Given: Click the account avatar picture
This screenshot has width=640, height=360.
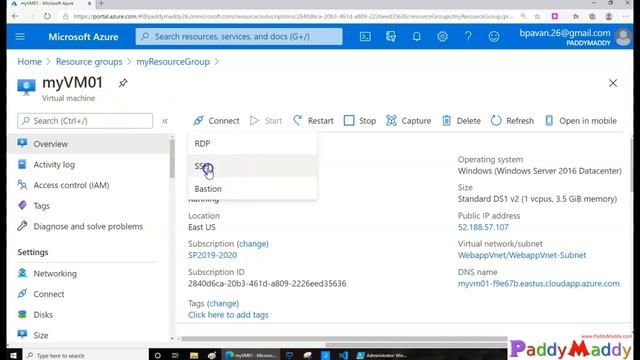Looking at the screenshot, I should point(623,37).
